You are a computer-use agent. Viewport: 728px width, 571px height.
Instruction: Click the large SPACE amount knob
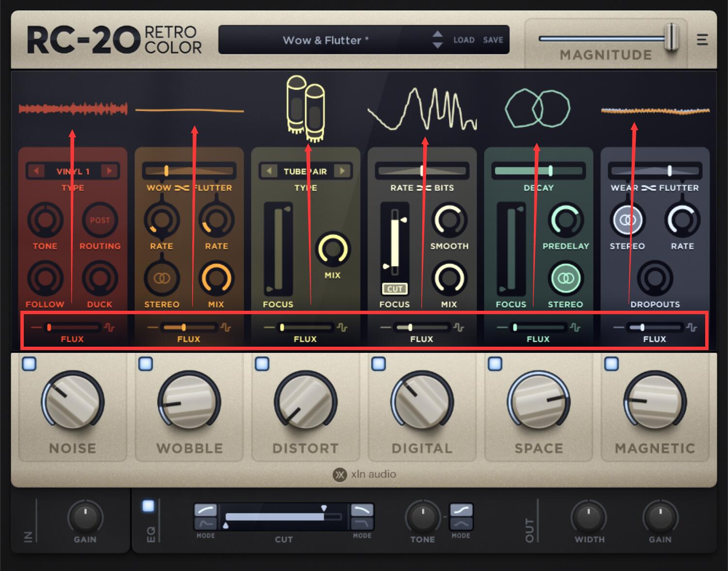539,402
